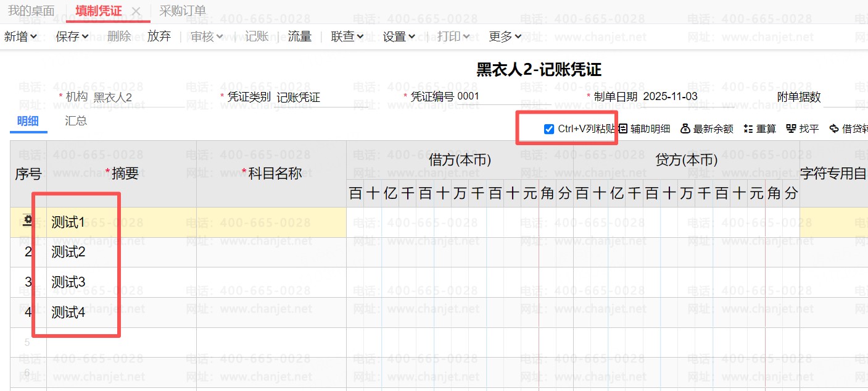Image resolution: width=868 pixels, height=391 pixels.
Task: Open the 设置 dropdown menu
Action: (x=399, y=36)
